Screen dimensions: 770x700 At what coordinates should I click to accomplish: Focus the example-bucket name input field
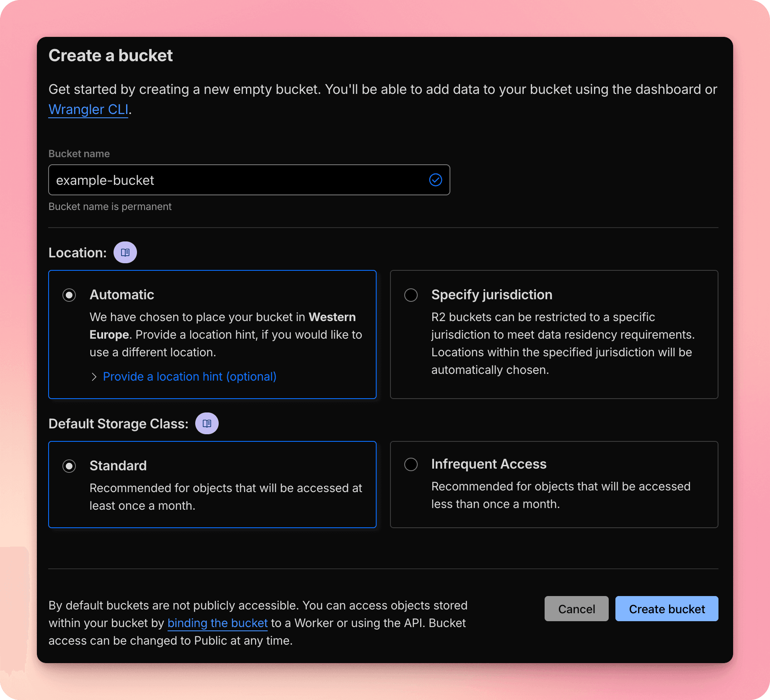pyautogui.click(x=239, y=180)
